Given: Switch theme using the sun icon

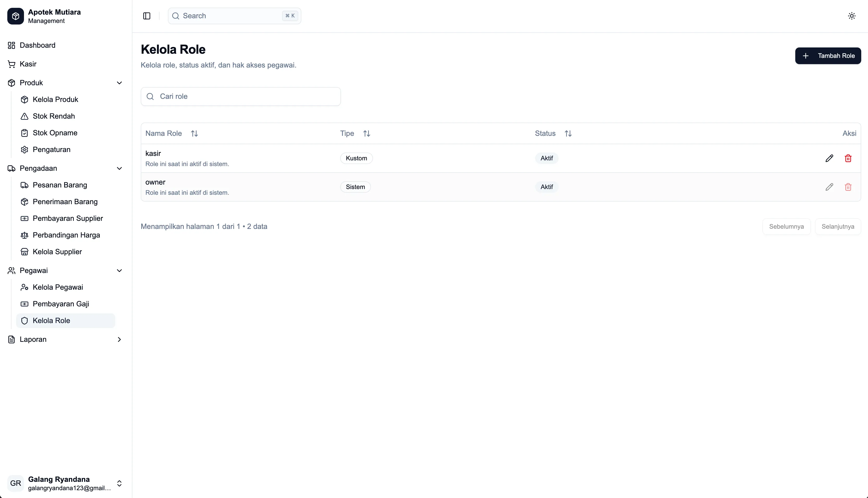Looking at the screenshot, I should [852, 16].
